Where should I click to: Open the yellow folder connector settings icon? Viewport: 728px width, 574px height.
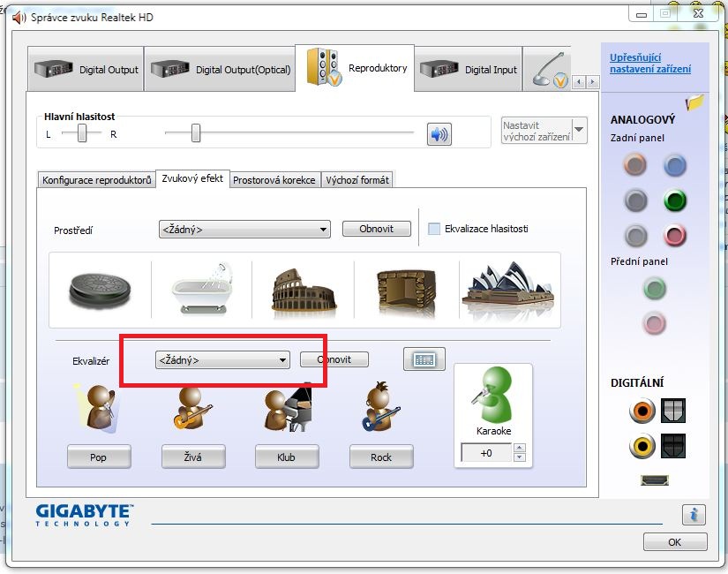(694, 102)
